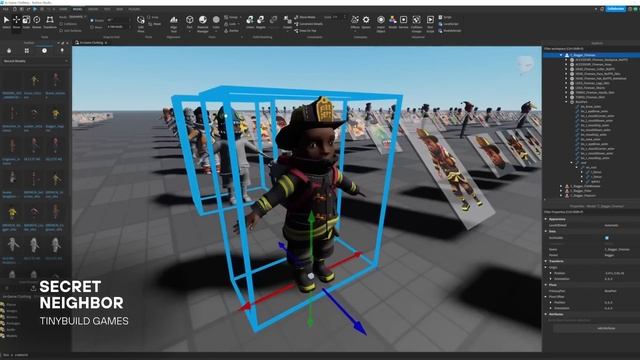Toggle the Move snapping checkbox
This screenshot has height=360, width=640.
click(x=92, y=27)
